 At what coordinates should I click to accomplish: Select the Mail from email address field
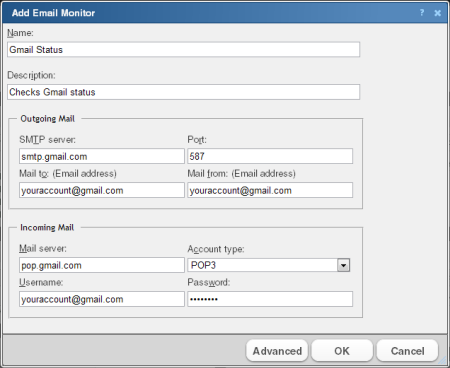click(270, 190)
